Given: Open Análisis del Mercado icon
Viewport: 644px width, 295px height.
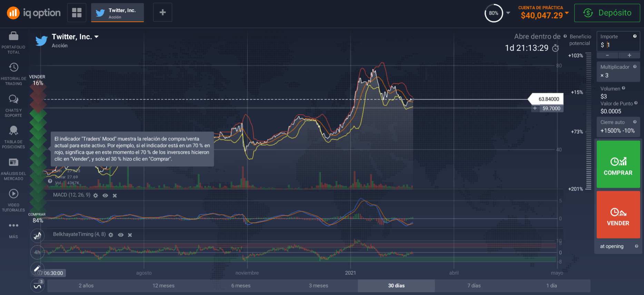Looking at the screenshot, I should pos(13,162).
